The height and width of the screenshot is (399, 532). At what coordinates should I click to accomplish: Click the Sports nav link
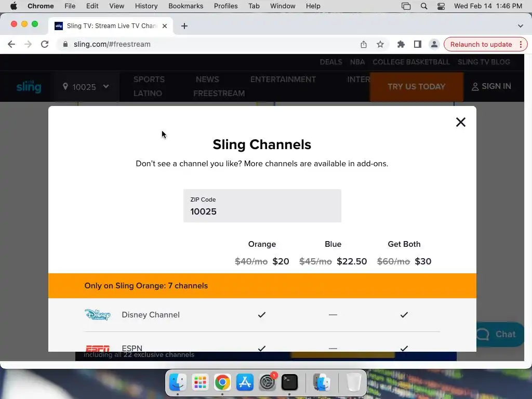click(x=149, y=79)
